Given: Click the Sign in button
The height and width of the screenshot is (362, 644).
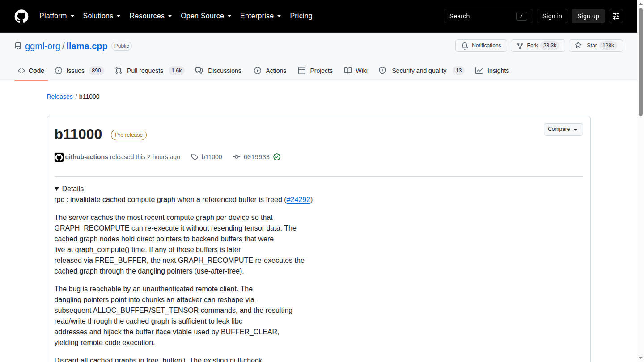Looking at the screenshot, I should tap(552, 16).
